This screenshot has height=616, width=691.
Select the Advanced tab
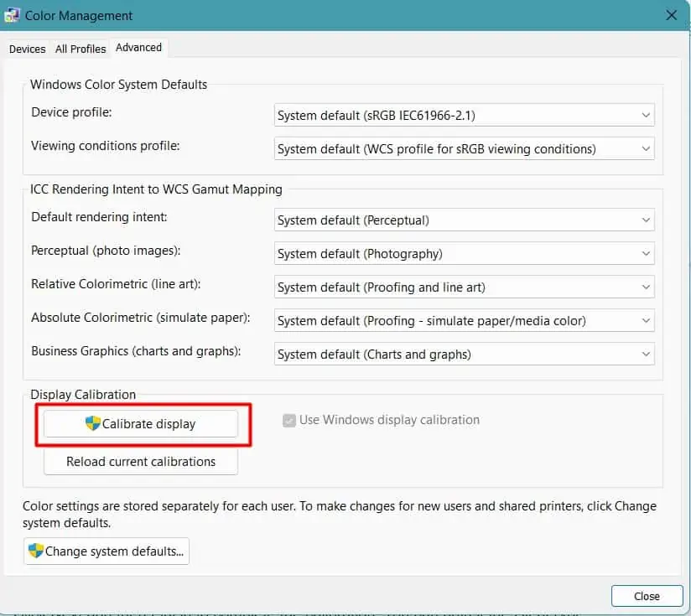coord(139,48)
